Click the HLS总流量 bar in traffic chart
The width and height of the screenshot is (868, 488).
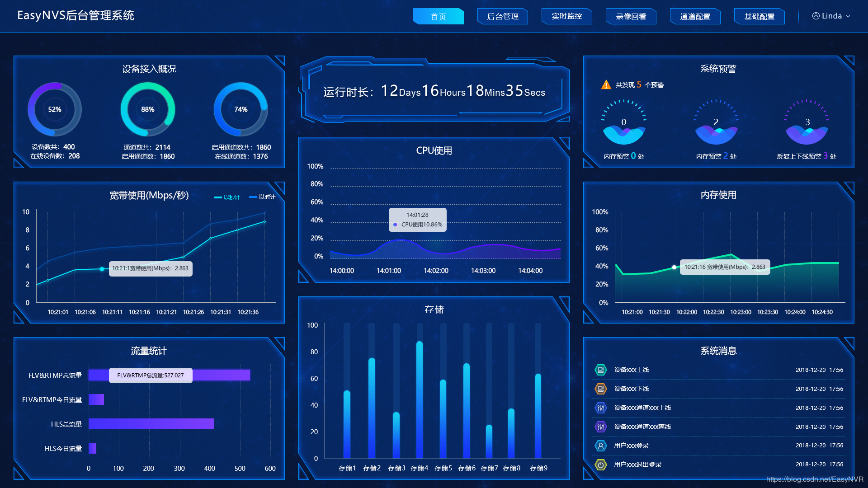151,424
